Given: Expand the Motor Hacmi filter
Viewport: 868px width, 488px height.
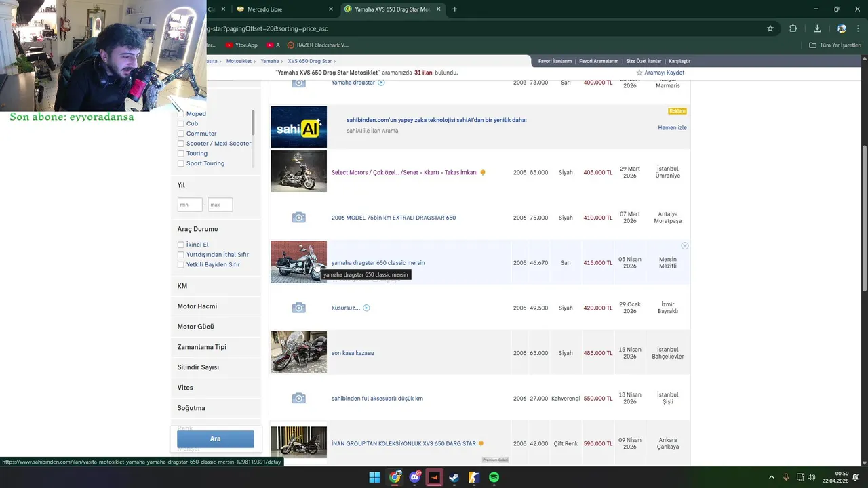Looking at the screenshot, I should click(216, 306).
